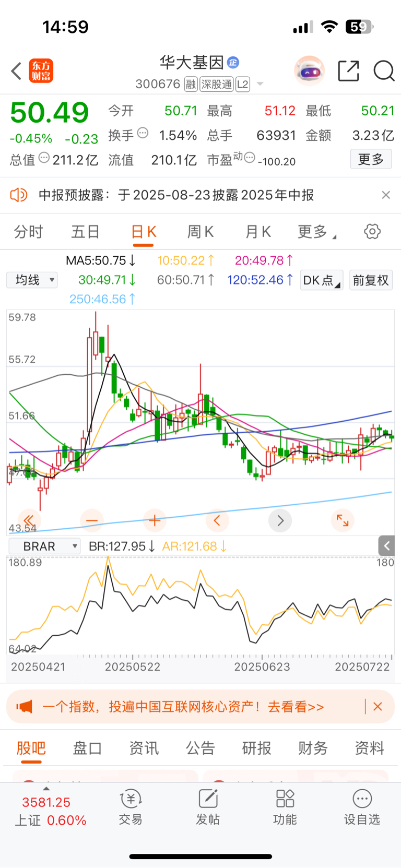This screenshot has width=401, height=868.
Task: Open the robot assistant avatar icon
Action: coord(309,70)
